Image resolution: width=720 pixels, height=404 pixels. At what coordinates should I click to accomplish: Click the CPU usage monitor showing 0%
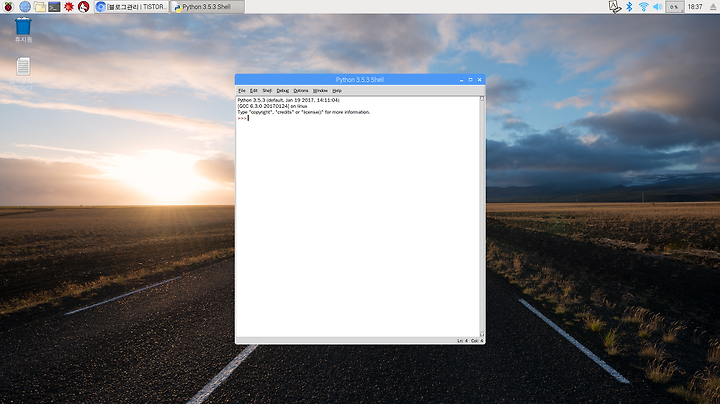click(x=674, y=7)
